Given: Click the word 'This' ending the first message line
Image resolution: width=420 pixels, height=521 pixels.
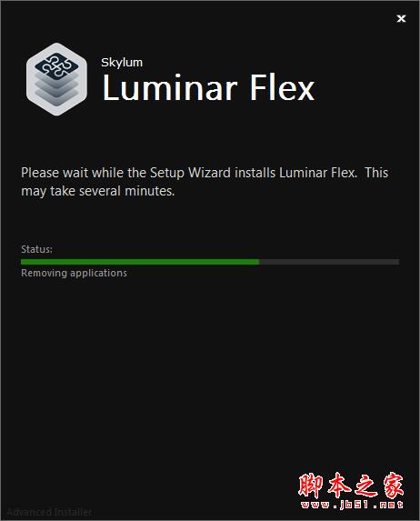Looking at the screenshot, I should pyautogui.click(x=376, y=173).
